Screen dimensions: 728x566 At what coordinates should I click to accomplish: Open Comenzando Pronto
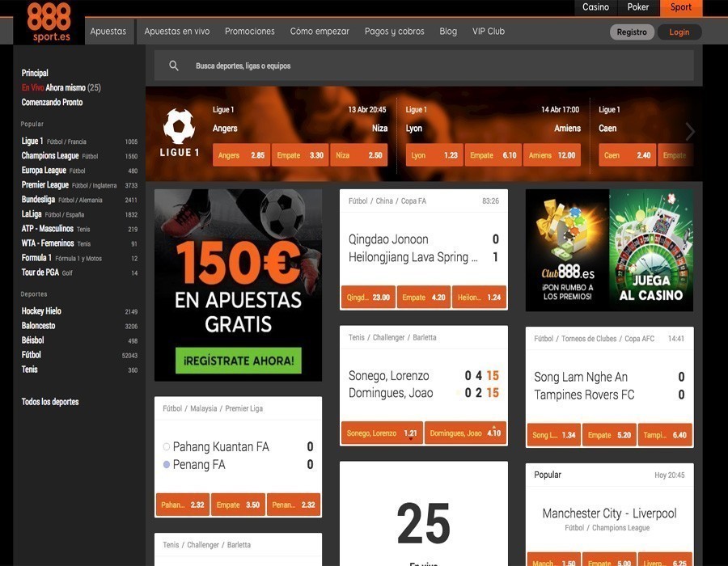[x=52, y=102]
